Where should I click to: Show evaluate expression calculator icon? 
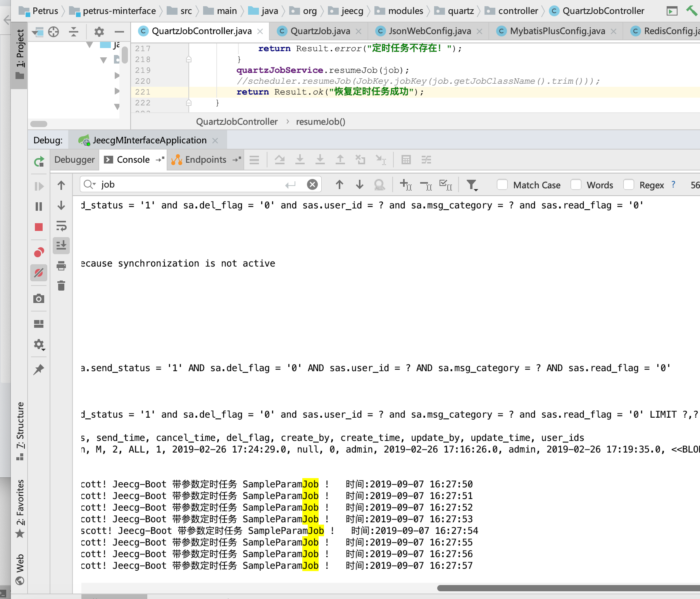[x=406, y=160]
